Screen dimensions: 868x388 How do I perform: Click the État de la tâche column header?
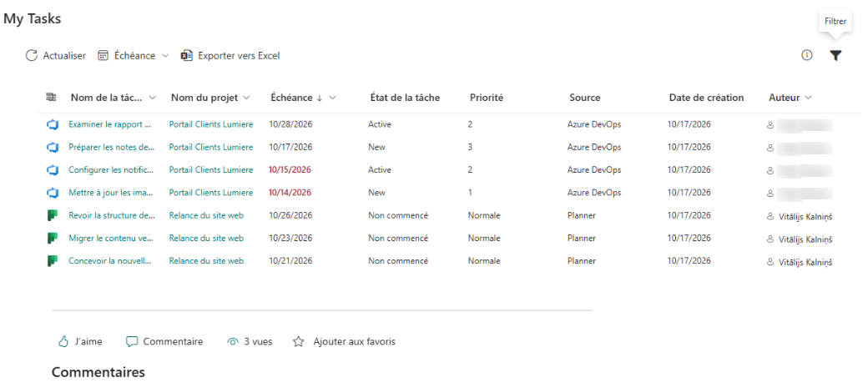point(406,98)
